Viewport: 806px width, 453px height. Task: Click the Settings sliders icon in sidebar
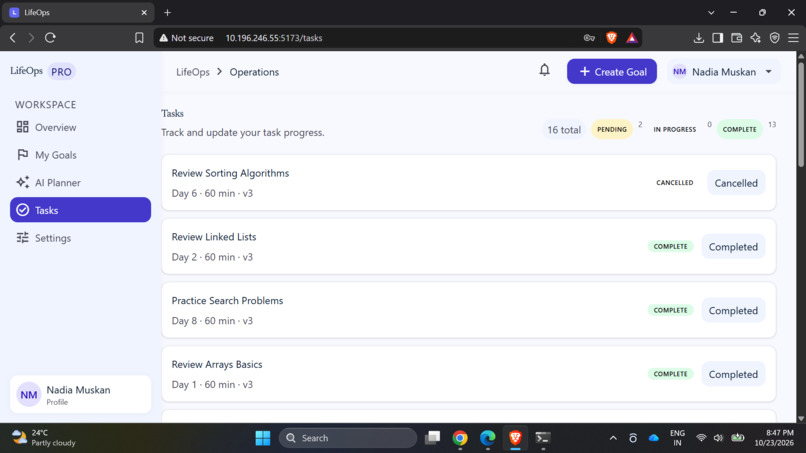pyautogui.click(x=23, y=238)
